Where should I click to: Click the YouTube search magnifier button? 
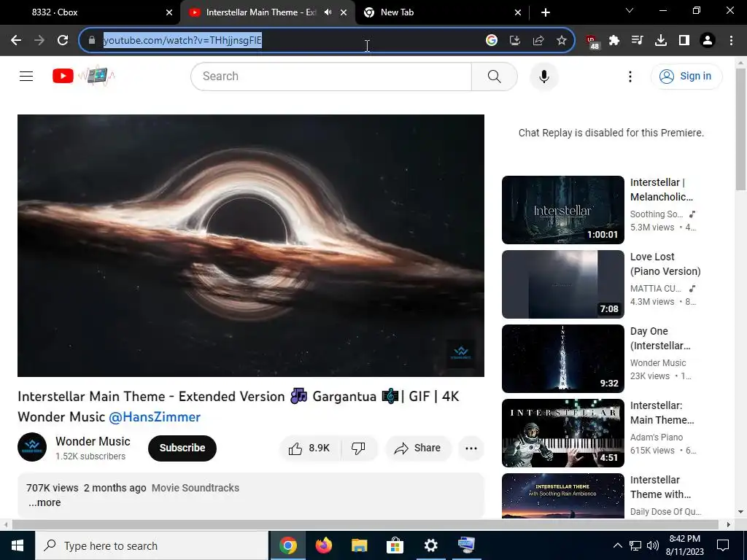pos(495,76)
